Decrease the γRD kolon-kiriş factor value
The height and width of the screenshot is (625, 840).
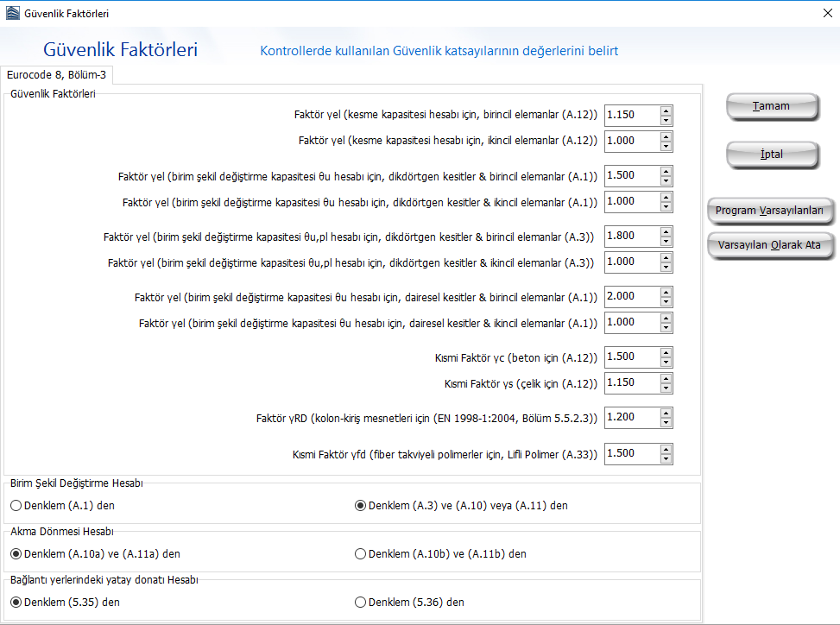pyautogui.click(x=666, y=422)
